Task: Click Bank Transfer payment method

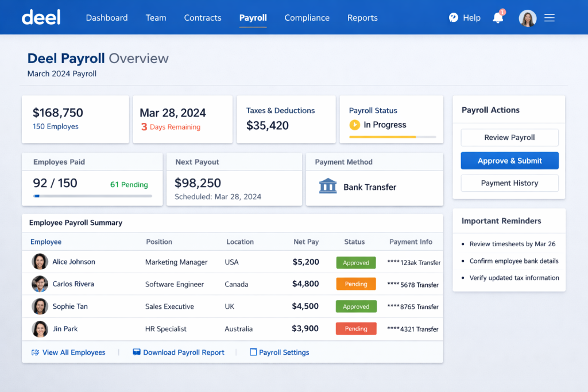Action: coord(370,187)
